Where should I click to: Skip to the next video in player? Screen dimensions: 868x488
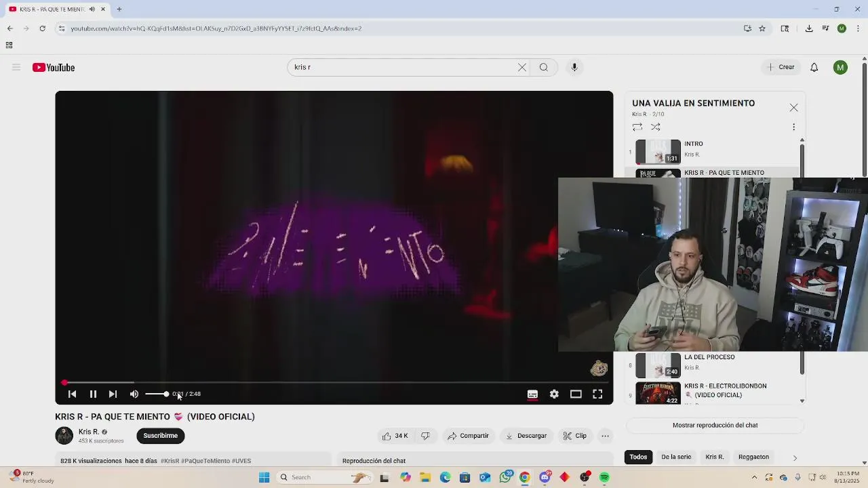(113, 394)
